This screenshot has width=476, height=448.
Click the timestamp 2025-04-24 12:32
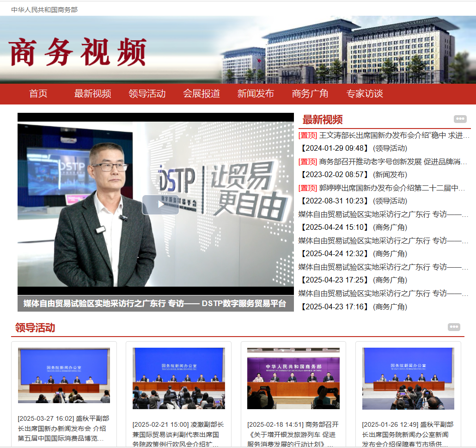[x=334, y=254]
